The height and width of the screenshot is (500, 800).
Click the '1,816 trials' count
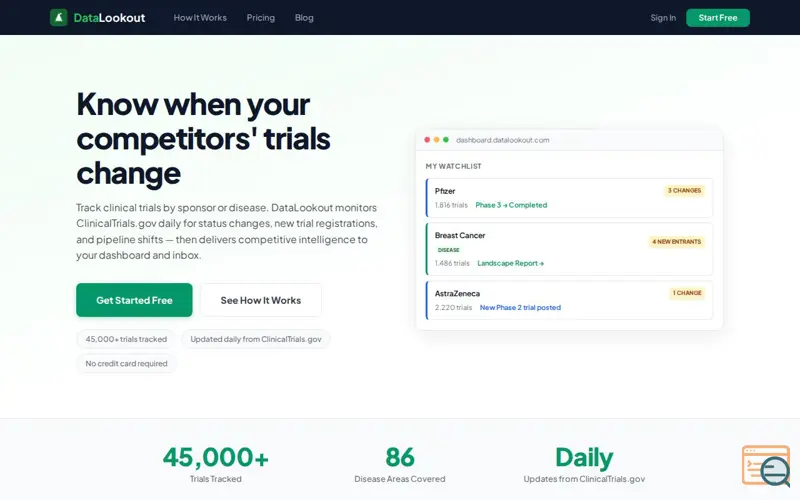[x=451, y=205]
